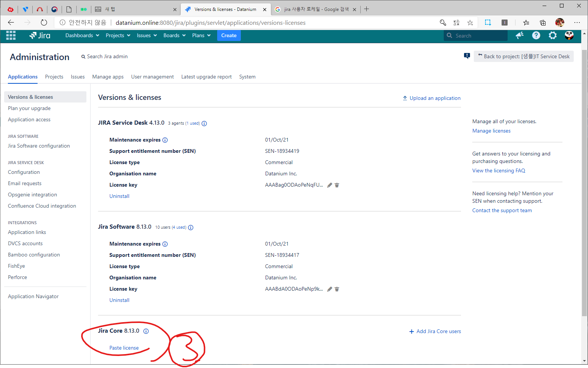
Task: Switch to the Projects admin tab
Action: click(54, 77)
